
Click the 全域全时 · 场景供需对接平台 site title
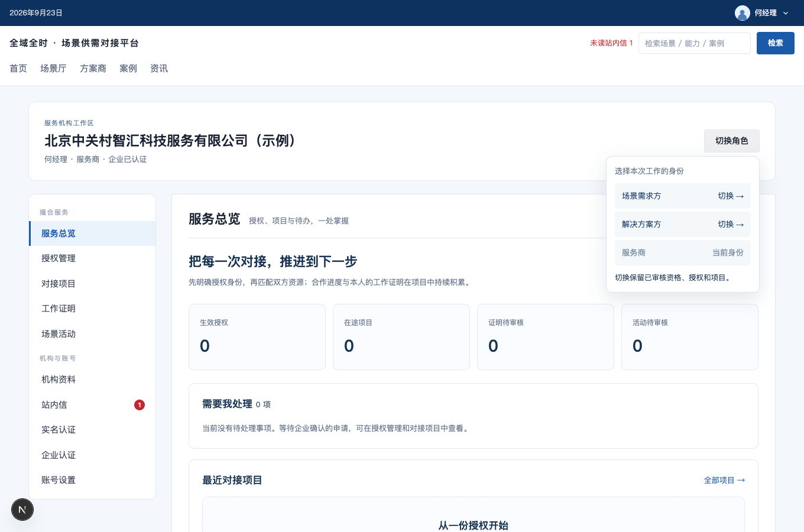coord(74,43)
